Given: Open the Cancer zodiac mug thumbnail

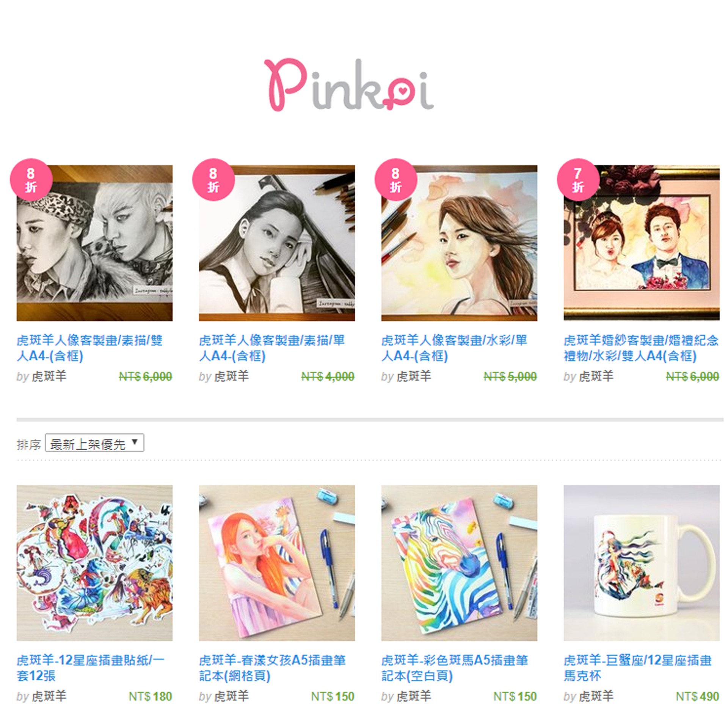Looking at the screenshot, I should click(642, 563).
